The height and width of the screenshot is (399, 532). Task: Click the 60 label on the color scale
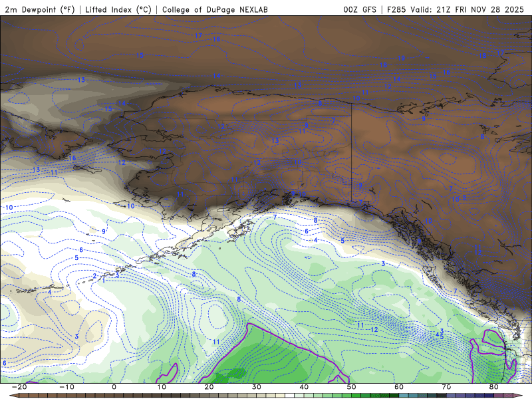click(x=399, y=387)
